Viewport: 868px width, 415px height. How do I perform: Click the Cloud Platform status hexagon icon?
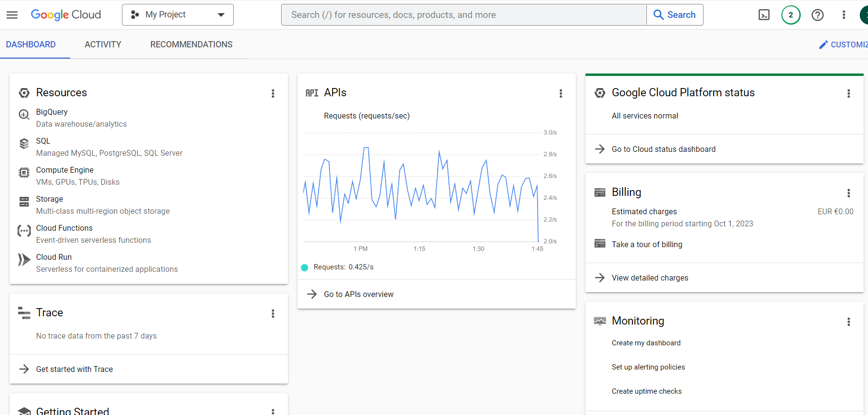(x=600, y=93)
